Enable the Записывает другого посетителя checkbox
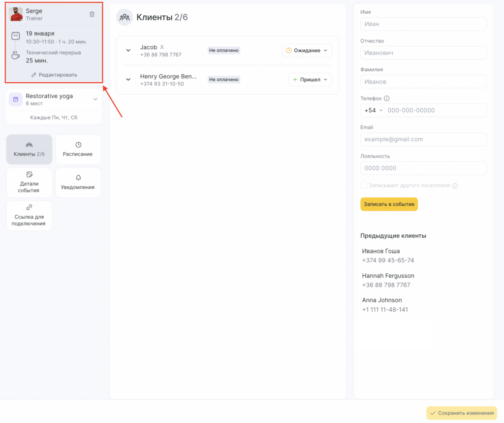504x423 pixels. [x=364, y=185]
